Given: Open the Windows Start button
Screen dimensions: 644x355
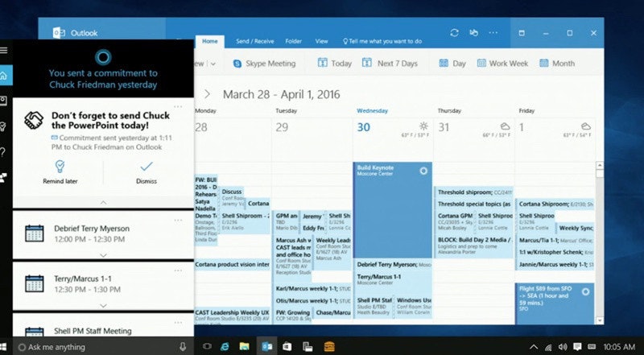Looking at the screenshot, I should point(4,346).
